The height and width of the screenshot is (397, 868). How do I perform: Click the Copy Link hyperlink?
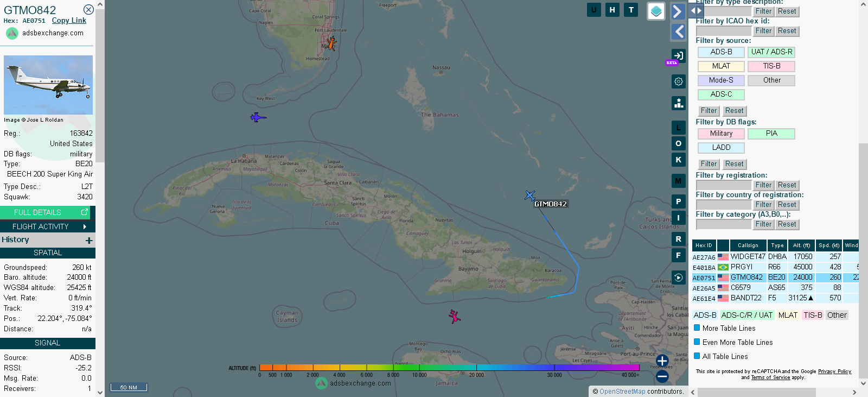69,21
